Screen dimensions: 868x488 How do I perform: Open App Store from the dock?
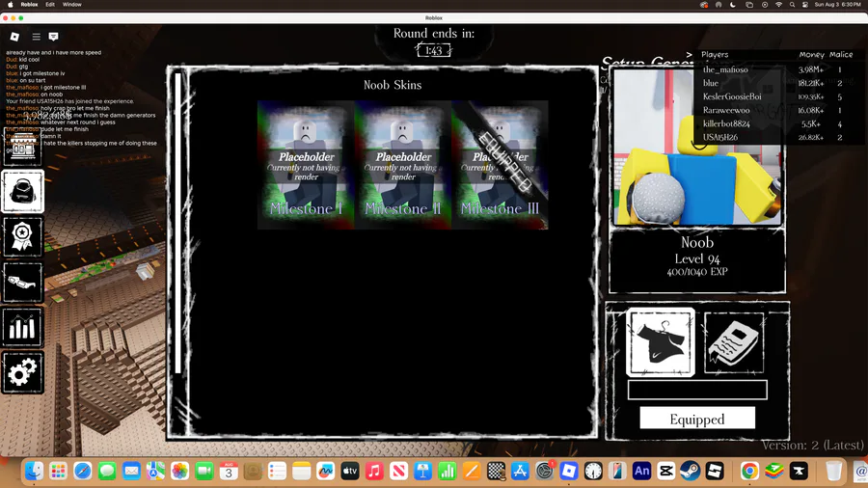[x=520, y=471]
